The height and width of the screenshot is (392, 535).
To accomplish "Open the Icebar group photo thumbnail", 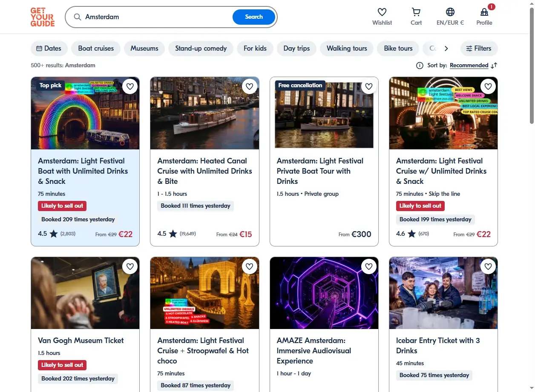I will click(x=443, y=293).
